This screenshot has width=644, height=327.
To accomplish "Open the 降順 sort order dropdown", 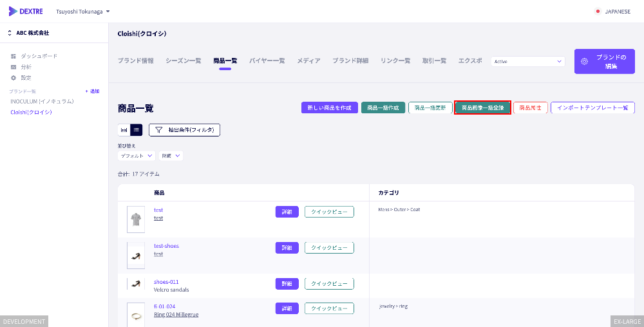I will 171,156.
